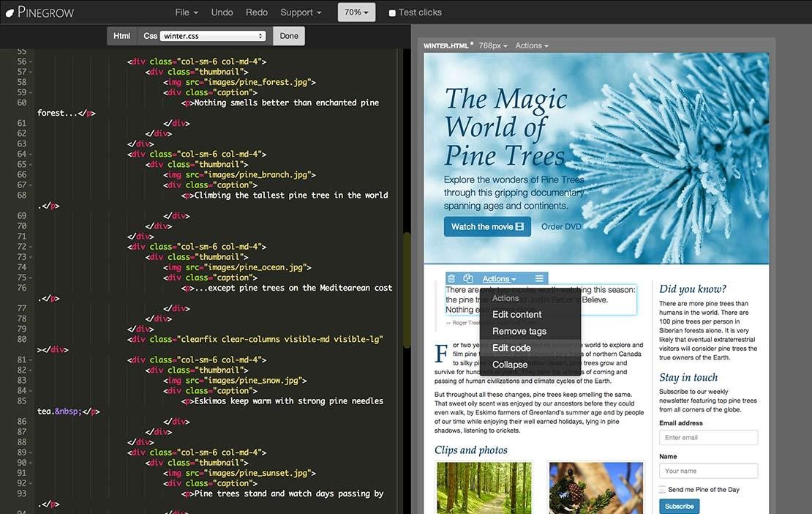Screen dimensions: 812x514
Task: Open the 70% zoom dropdown
Action: (x=356, y=12)
